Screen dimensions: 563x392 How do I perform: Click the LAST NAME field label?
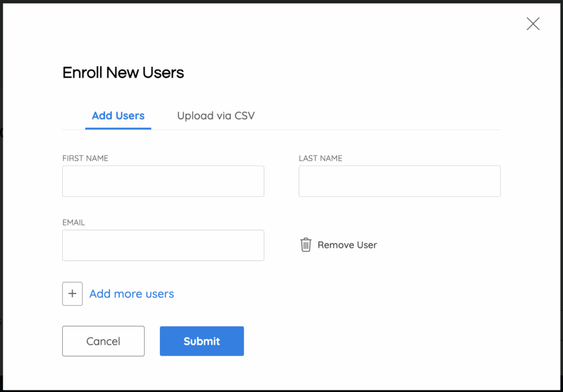321,158
